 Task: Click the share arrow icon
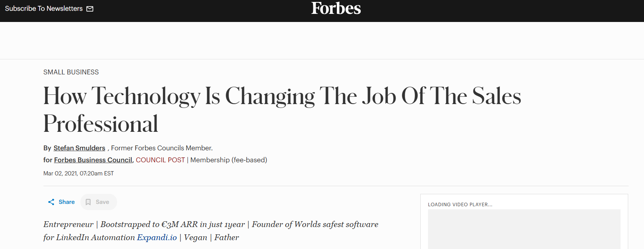(51, 202)
